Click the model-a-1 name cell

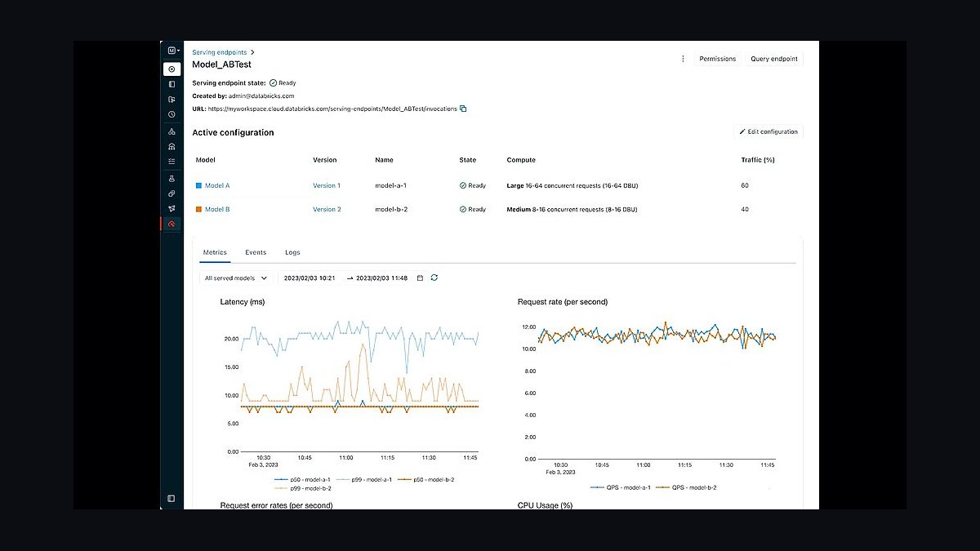click(390, 185)
